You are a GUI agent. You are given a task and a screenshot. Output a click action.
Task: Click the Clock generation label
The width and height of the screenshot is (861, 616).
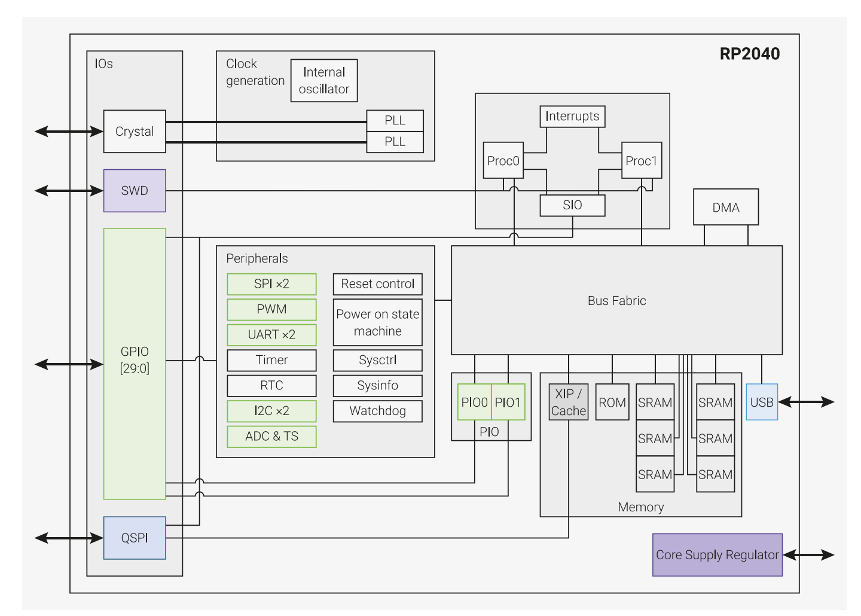point(255,72)
